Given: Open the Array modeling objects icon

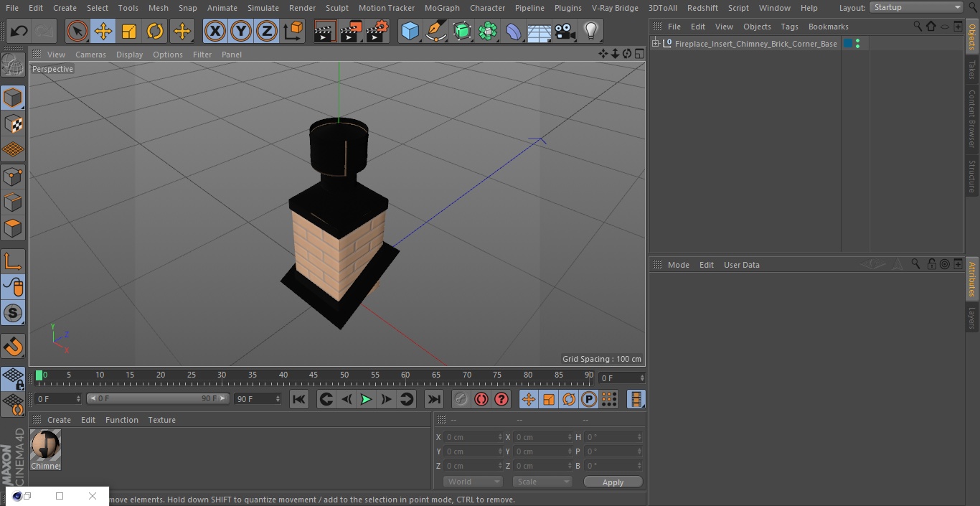Looking at the screenshot, I should click(x=488, y=31).
